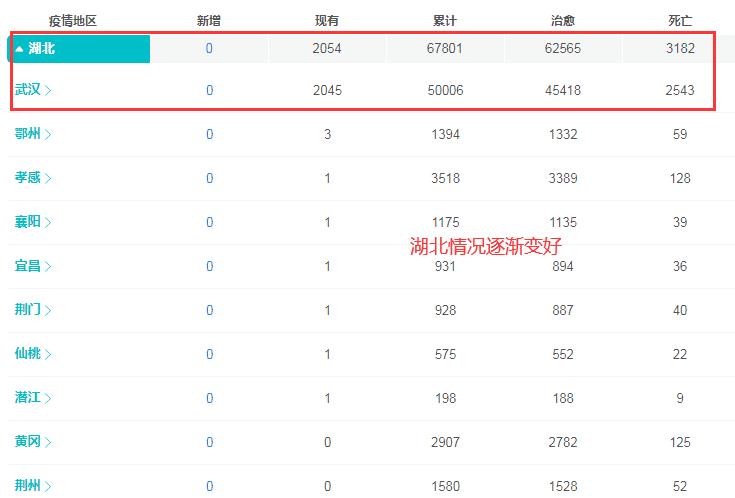The image size is (735, 498).
Task: Click the 新增 column header
Action: pos(209,21)
